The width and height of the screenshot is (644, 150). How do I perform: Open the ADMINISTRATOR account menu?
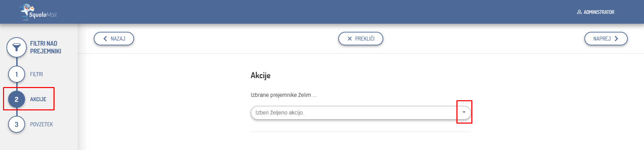[599, 12]
